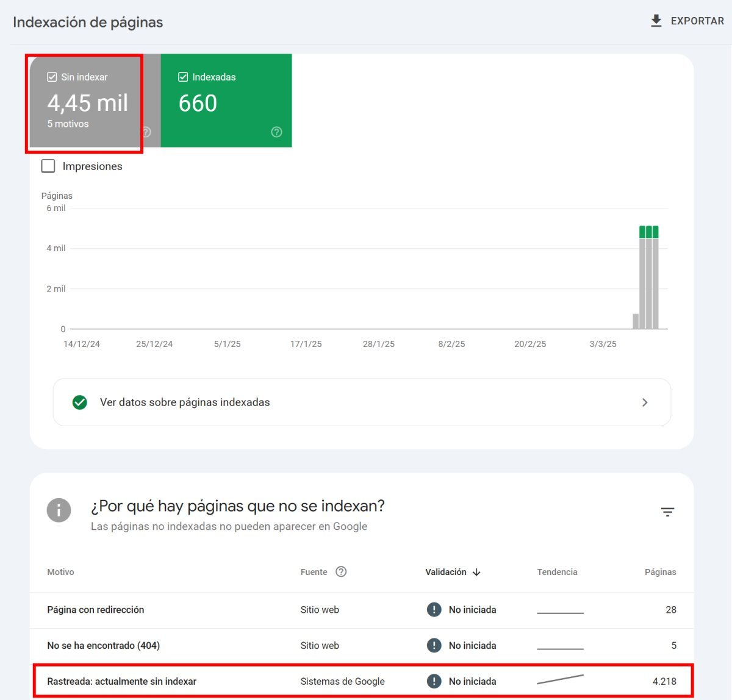This screenshot has width=732, height=700.
Task: Click help icon next to Fuente
Action: [341, 571]
